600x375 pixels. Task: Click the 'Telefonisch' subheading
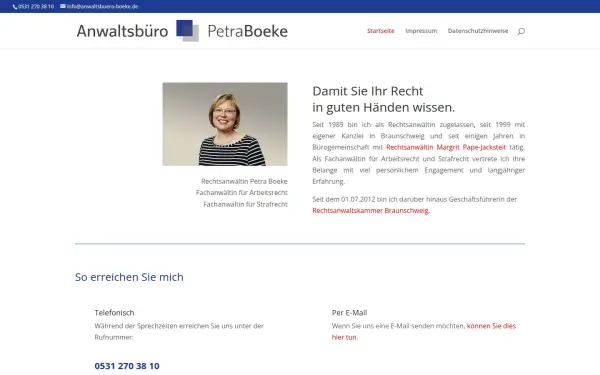click(x=114, y=313)
